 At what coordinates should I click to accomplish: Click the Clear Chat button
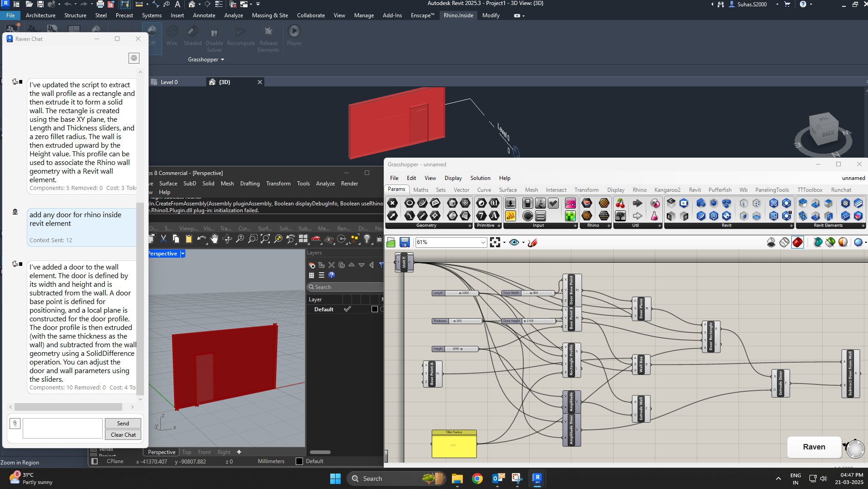123,434
